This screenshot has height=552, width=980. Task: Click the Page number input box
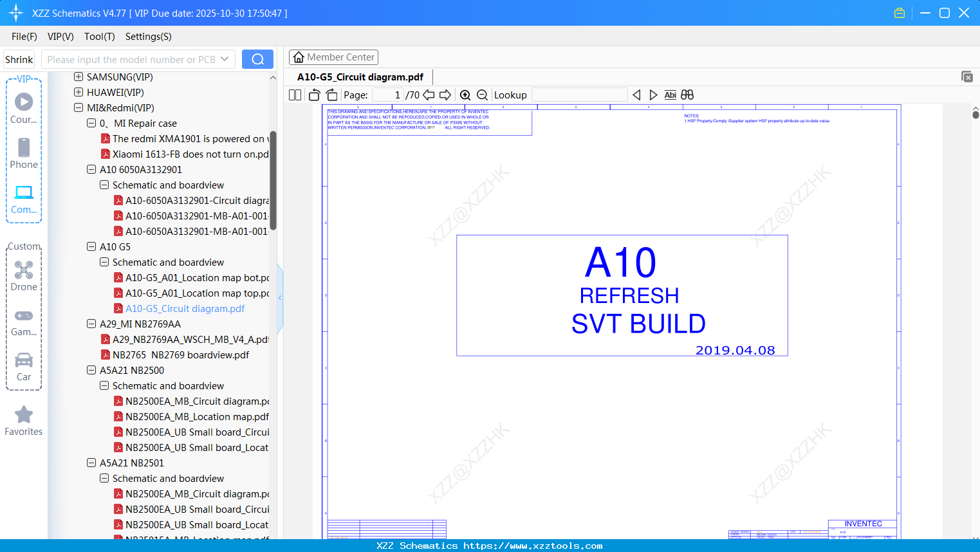(388, 95)
